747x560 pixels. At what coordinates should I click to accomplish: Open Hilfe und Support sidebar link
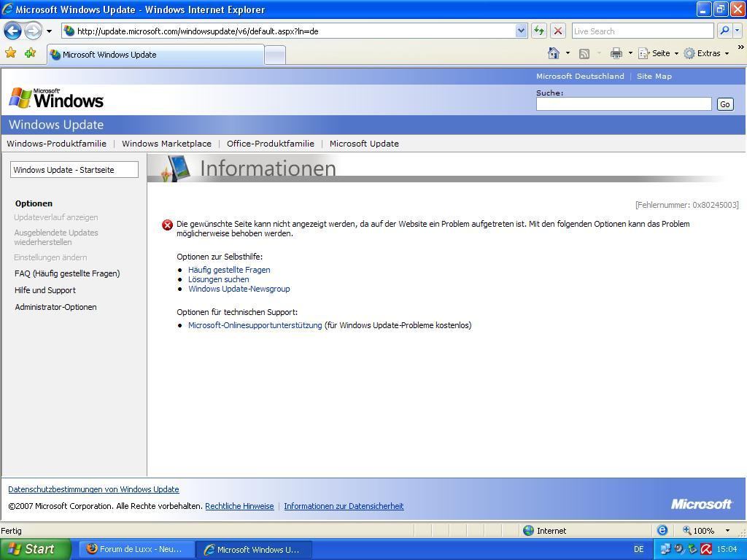[45, 290]
